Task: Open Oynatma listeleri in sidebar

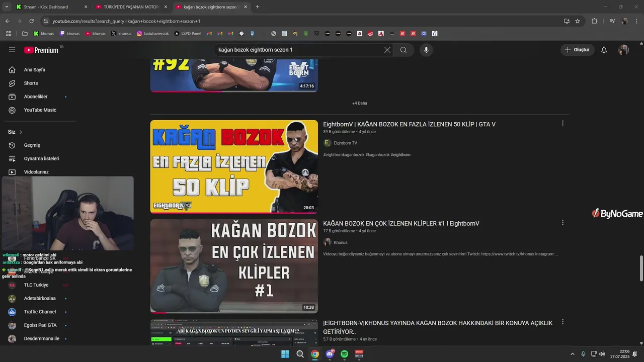Action: (x=42, y=158)
